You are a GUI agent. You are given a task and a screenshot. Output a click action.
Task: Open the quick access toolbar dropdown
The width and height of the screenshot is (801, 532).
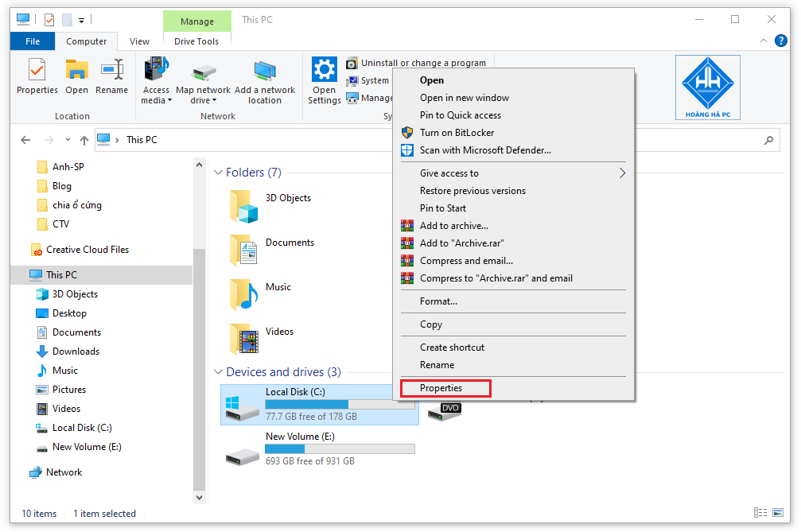(81, 21)
